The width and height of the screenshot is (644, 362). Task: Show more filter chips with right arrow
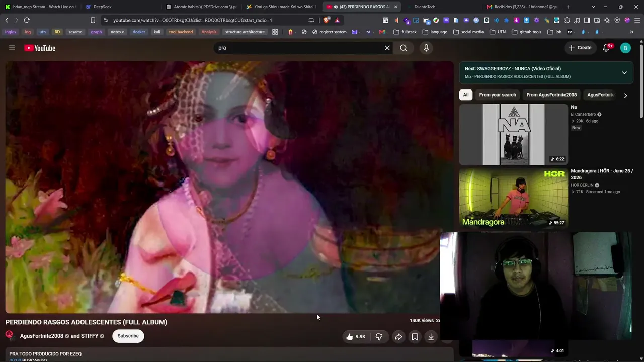(625, 95)
